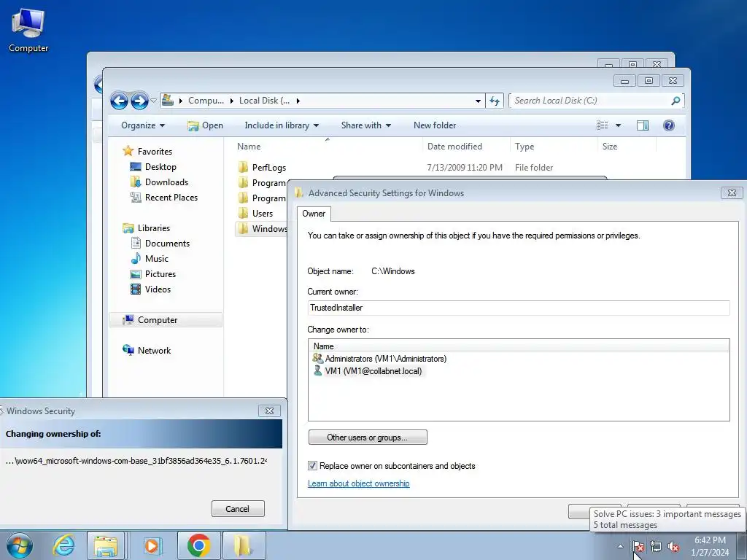The height and width of the screenshot is (560, 747).
Task: Open the more view options dropdown arrow
Action: [x=619, y=125]
